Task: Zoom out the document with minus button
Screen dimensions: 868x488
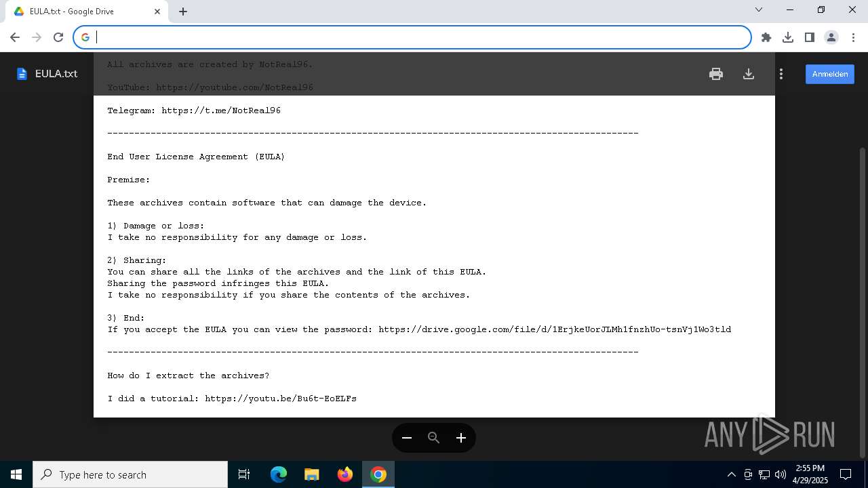Action: [407, 438]
